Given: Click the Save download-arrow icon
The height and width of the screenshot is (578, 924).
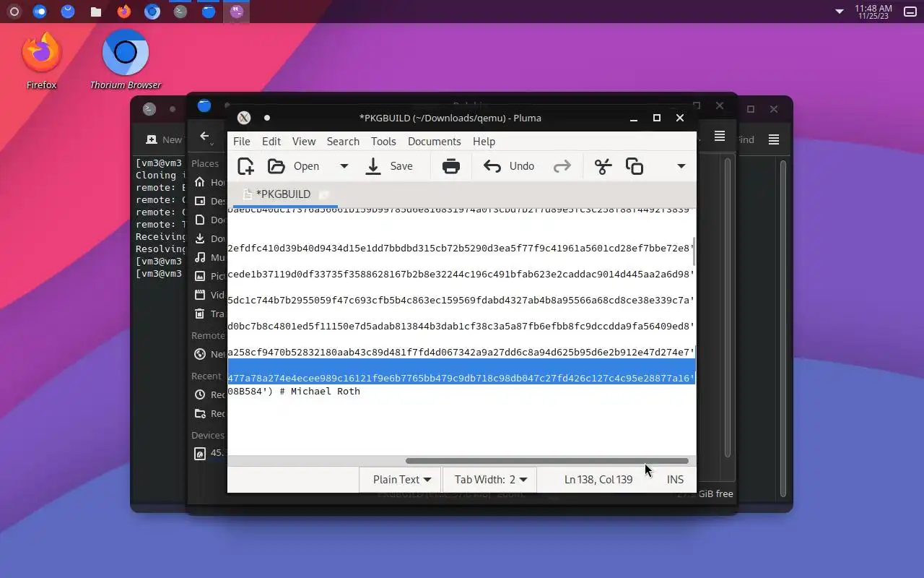Looking at the screenshot, I should pyautogui.click(x=373, y=166).
